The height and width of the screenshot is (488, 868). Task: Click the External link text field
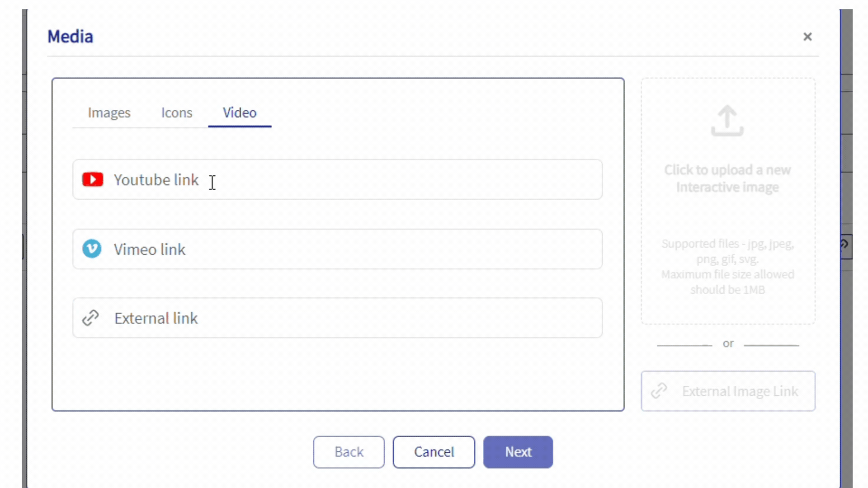tap(353, 318)
